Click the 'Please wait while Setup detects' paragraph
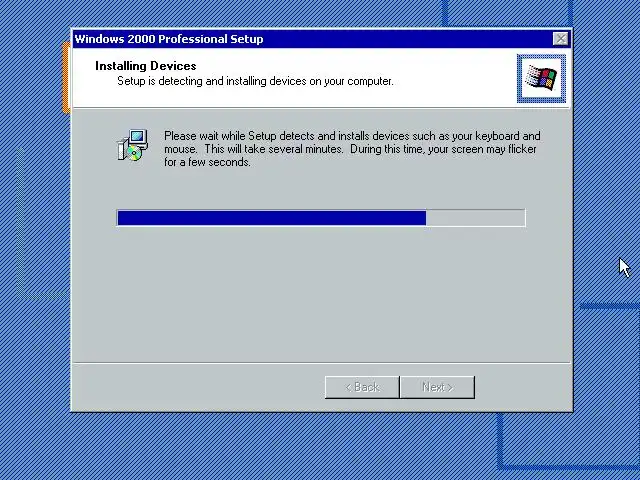This screenshot has height=480, width=640. coord(352,149)
